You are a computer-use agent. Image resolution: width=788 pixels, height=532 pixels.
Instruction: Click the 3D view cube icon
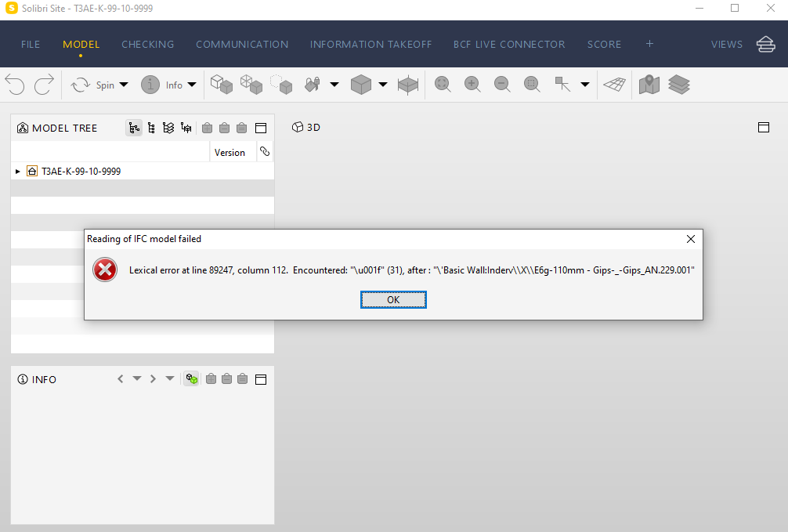tap(298, 127)
